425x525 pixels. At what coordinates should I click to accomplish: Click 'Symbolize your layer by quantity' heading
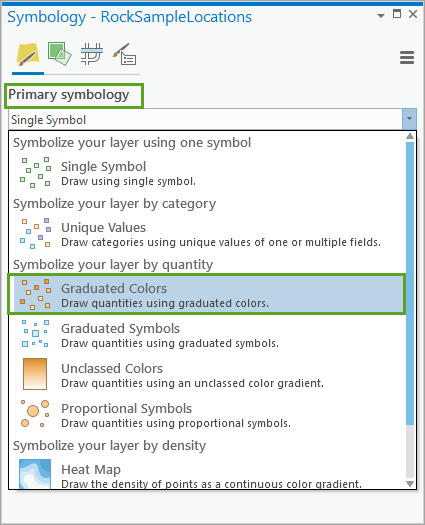click(x=113, y=265)
